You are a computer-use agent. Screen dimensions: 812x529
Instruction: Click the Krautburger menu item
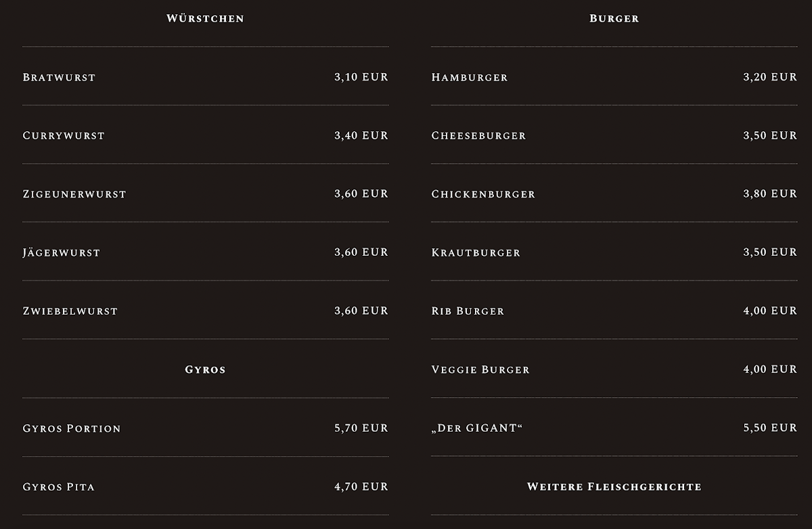point(476,252)
